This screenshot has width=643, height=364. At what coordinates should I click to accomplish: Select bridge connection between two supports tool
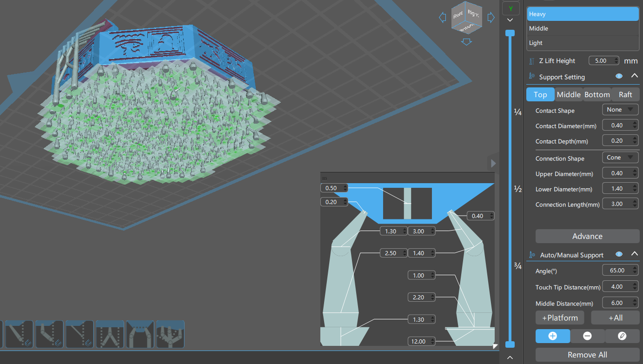click(x=140, y=334)
